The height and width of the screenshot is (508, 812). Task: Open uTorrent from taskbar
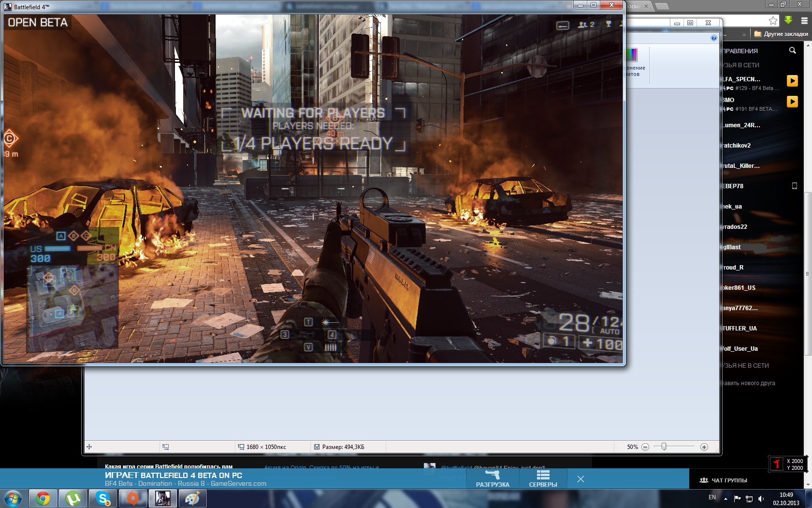pos(73,498)
